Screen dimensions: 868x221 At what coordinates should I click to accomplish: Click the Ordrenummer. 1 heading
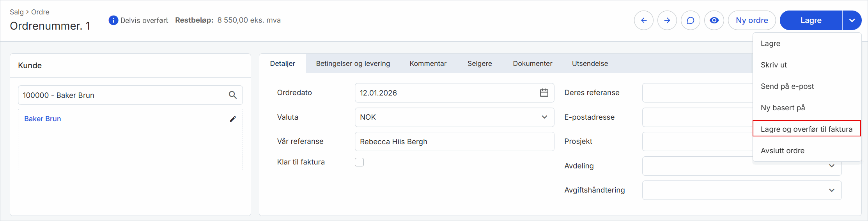[x=50, y=26]
